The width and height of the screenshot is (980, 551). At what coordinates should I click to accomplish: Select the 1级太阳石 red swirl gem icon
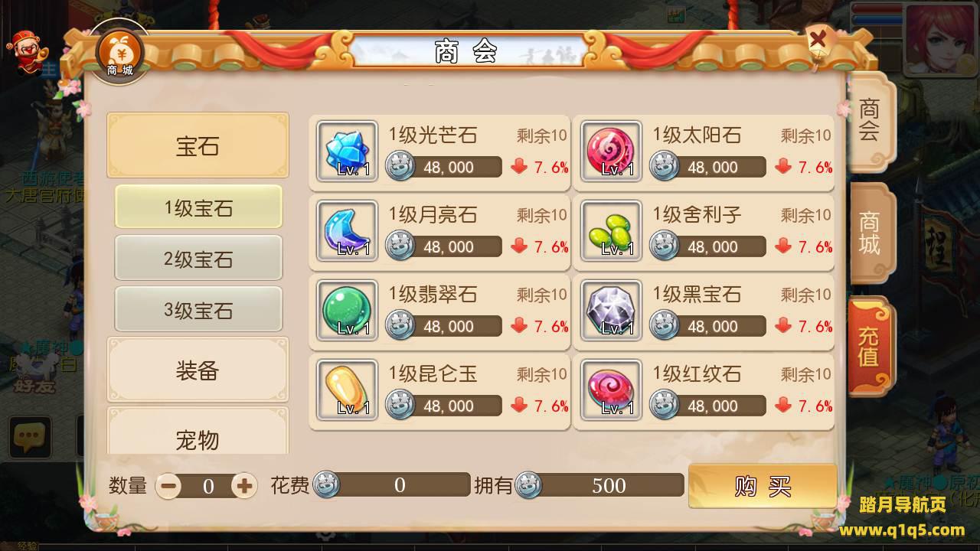click(x=611, y=151)
